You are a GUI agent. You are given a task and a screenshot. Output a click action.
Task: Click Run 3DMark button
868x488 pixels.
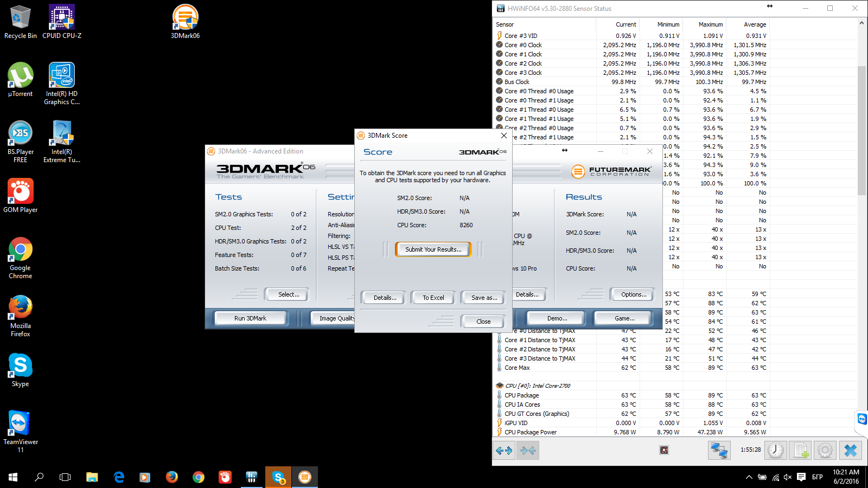[x=250, y=318]
